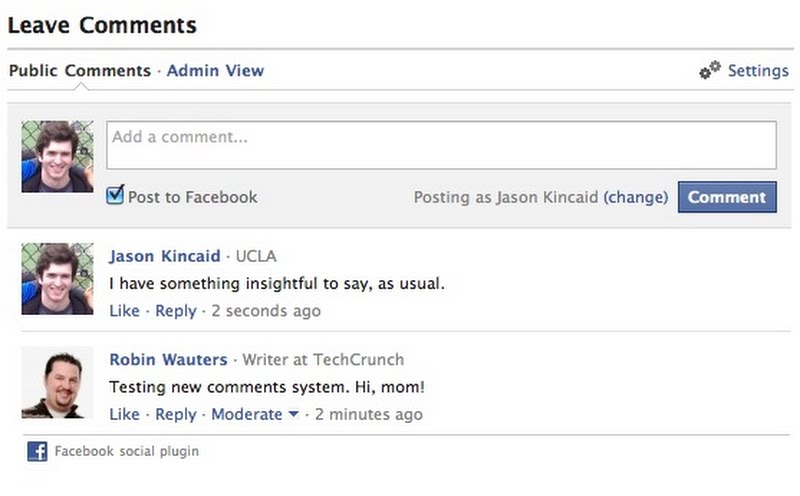Open Robin Wauters' profile picture

[52, 384]
